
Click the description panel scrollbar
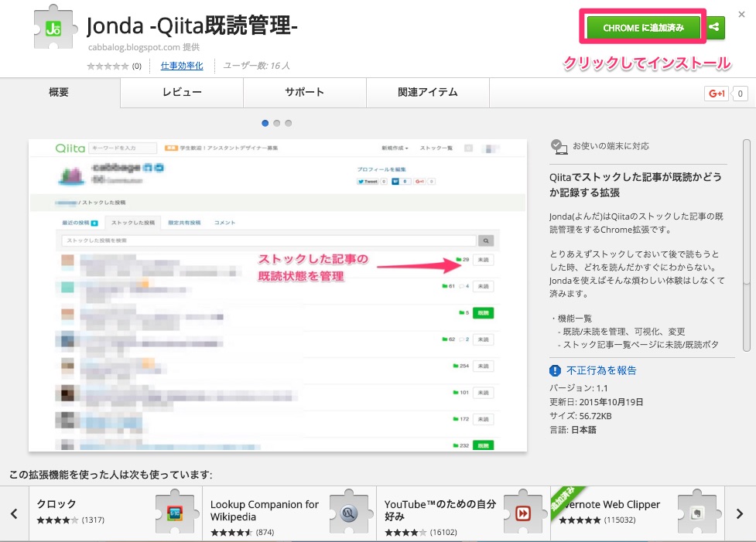click(747, 246)
